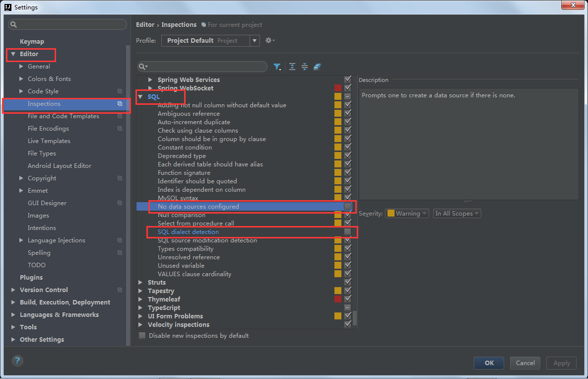Enable the SQL dialect detection checkbox
The height and width of the screenshot is (379, 588).
(x=348, y=231)
